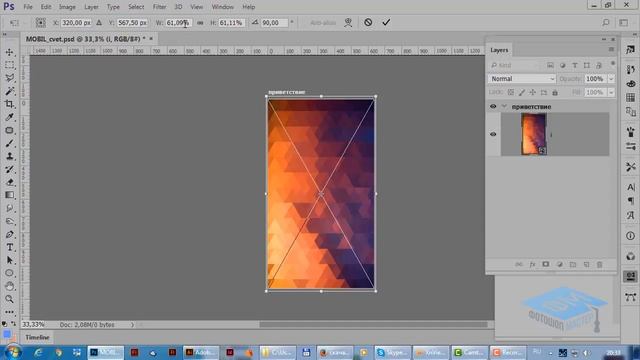The image size is (640, 360).
Task: Click Add layer style fx icon
Action: 532,264
